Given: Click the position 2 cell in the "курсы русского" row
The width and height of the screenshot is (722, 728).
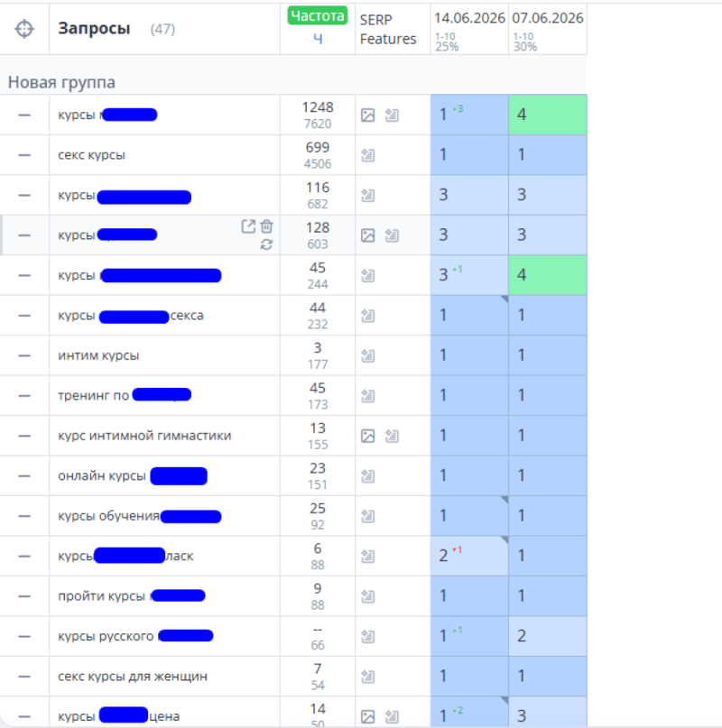Looking at the screenshot, I should tap(548, 636).
